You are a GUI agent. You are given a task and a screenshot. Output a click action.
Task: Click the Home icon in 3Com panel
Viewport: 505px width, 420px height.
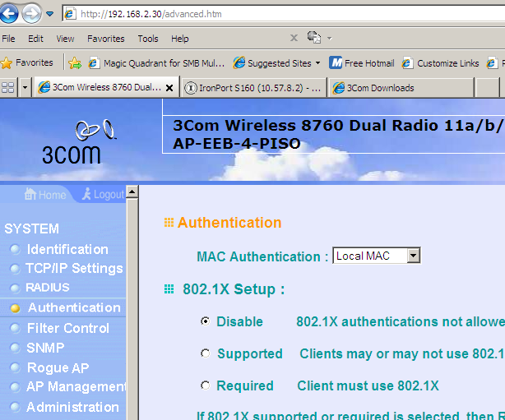[x=46, y=195]
